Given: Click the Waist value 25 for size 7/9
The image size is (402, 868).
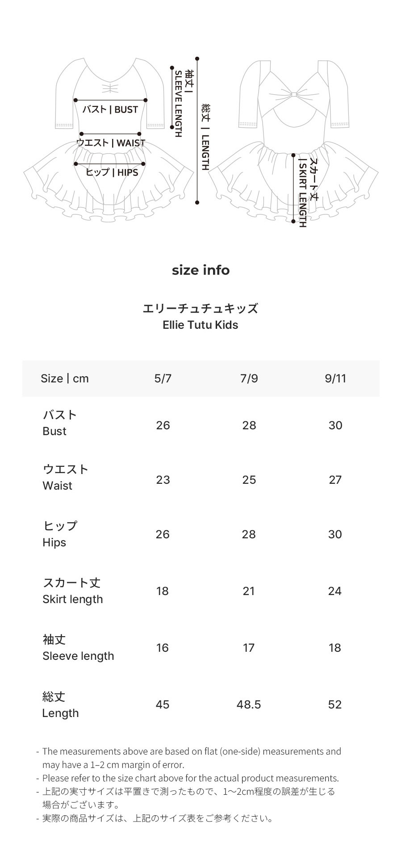Looking at the screenshot, I should pyautogui.click(x=249, y=480).
